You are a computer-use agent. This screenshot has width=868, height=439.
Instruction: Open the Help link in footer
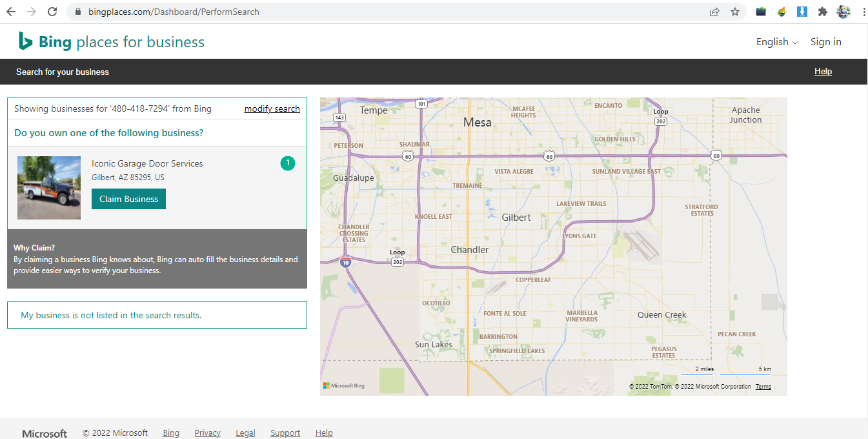324,433
